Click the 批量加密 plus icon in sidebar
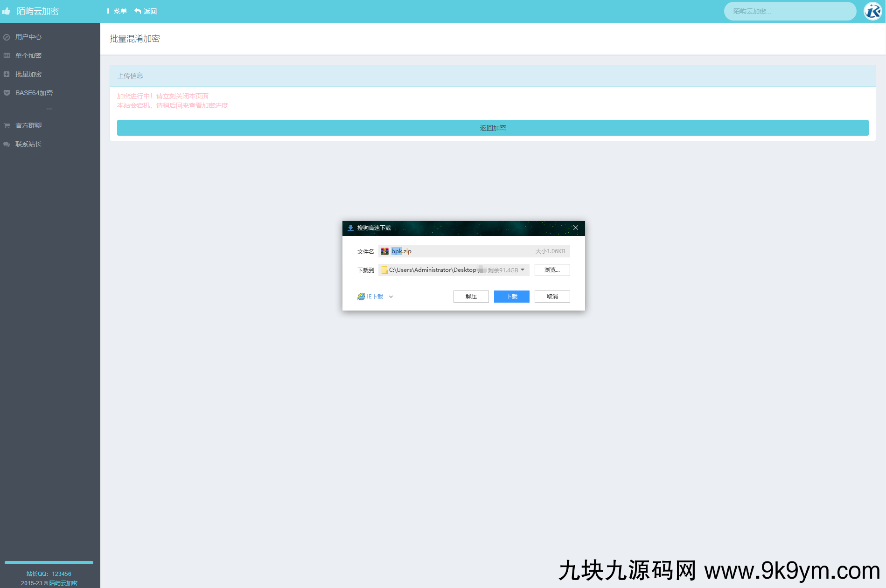 7,74
